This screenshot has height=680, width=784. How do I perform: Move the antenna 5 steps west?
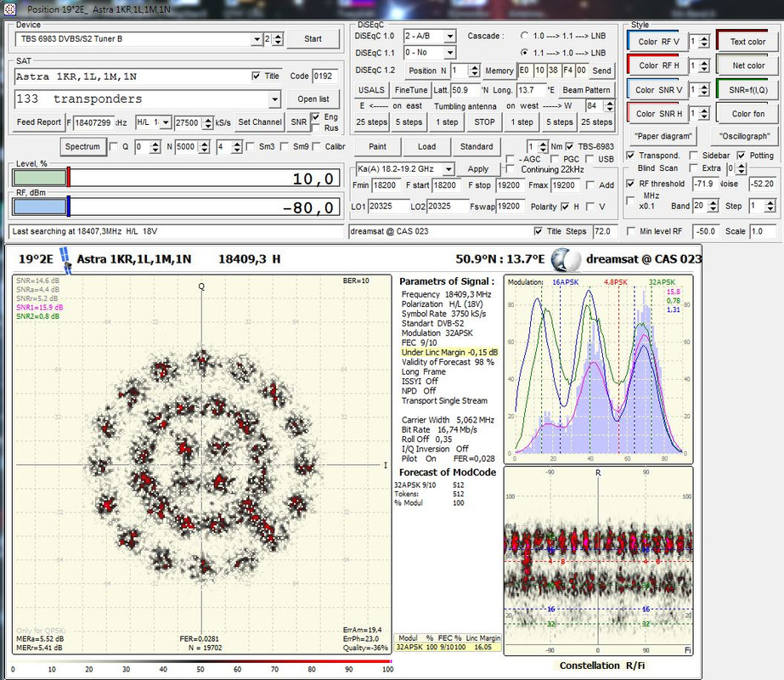pyautogui.click(x=560, y=122)
